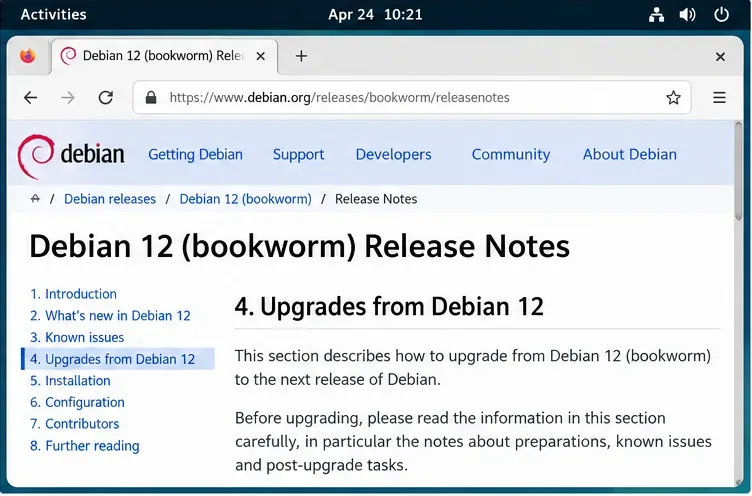Bookmark this page with the star icon
Viewport: 752px width, 496px height.
pyautogui.click(x=673, y=98)
